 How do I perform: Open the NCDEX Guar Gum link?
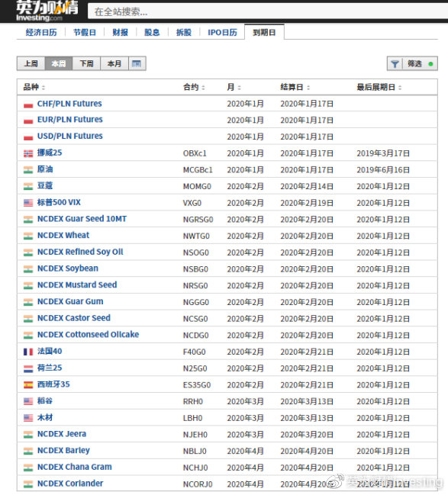click(x=70, y=301)
